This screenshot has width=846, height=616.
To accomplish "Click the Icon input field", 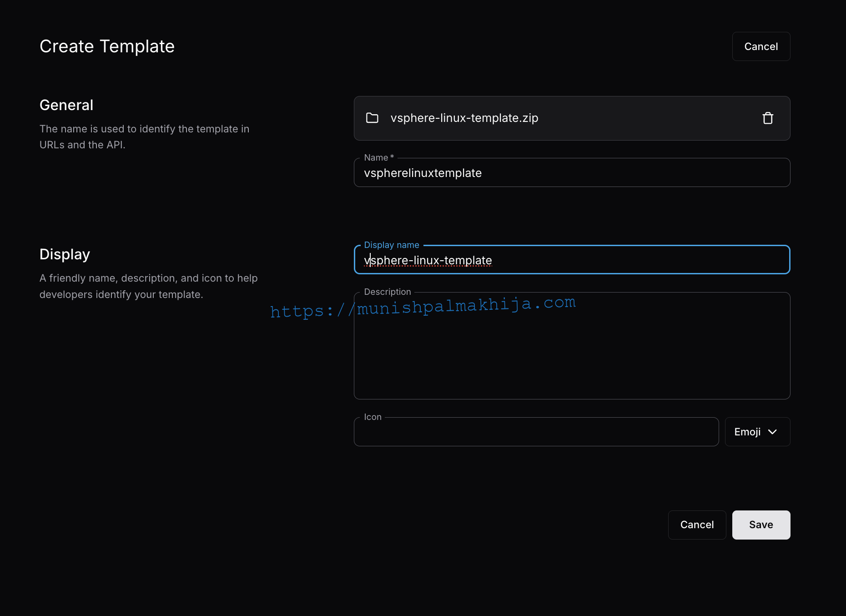I will [x=536, y=432].
